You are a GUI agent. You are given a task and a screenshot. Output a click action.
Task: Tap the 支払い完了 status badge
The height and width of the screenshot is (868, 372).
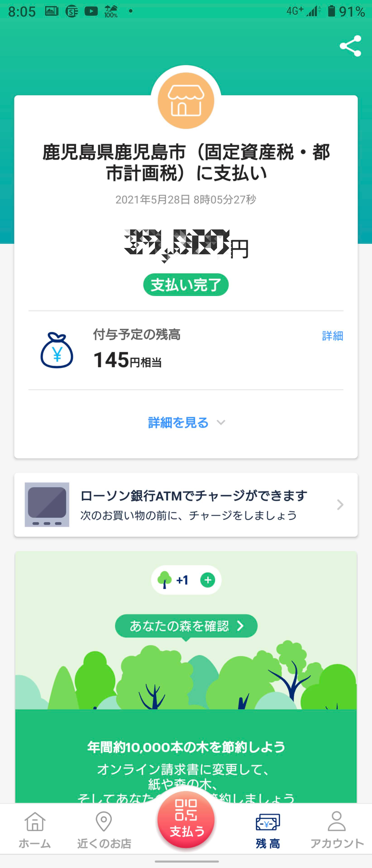click(x=186, y=285)
